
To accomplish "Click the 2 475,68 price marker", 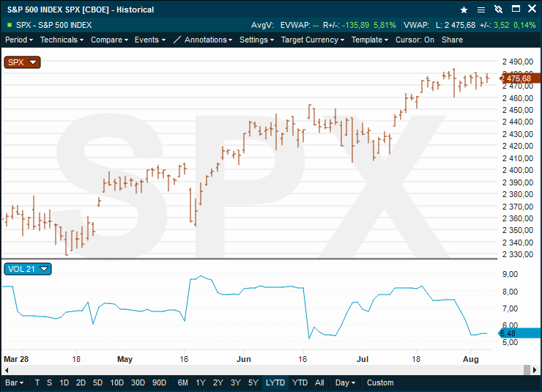I will click(520, 78).
